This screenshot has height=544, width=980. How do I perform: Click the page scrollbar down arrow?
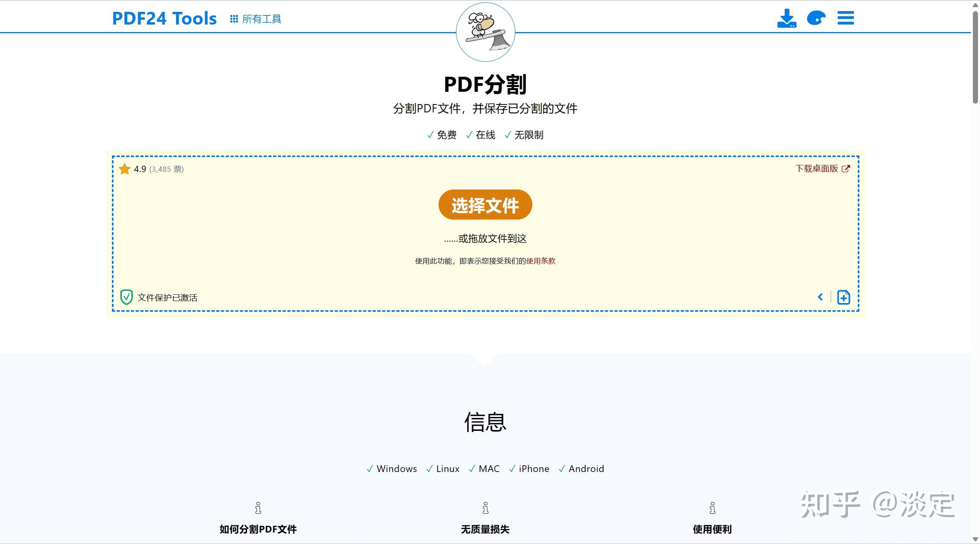[x=975, y=539]
